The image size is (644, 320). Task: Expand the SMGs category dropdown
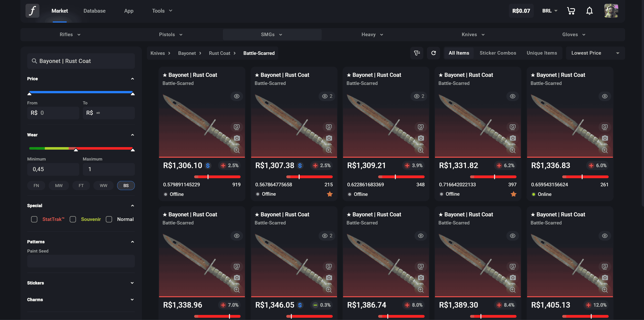coord(272,35)
